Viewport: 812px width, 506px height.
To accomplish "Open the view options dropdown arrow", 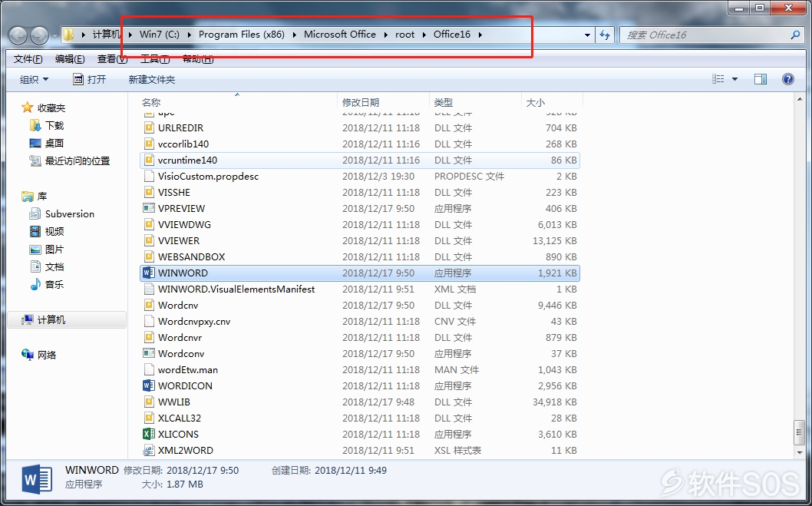I will click(x=734, y=79).
